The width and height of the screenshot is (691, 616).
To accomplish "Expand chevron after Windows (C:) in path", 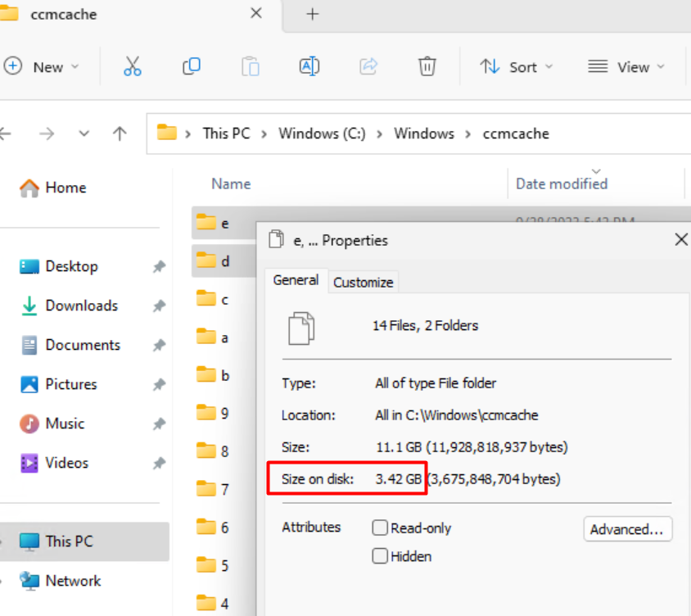I will (x=379, y=134).
